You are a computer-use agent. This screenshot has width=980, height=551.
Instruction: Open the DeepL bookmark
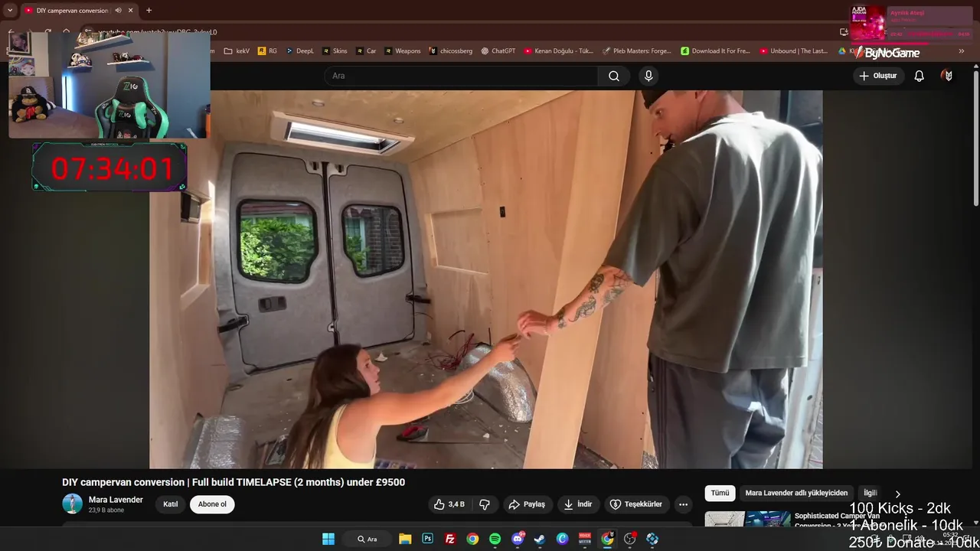pos(300,51)
